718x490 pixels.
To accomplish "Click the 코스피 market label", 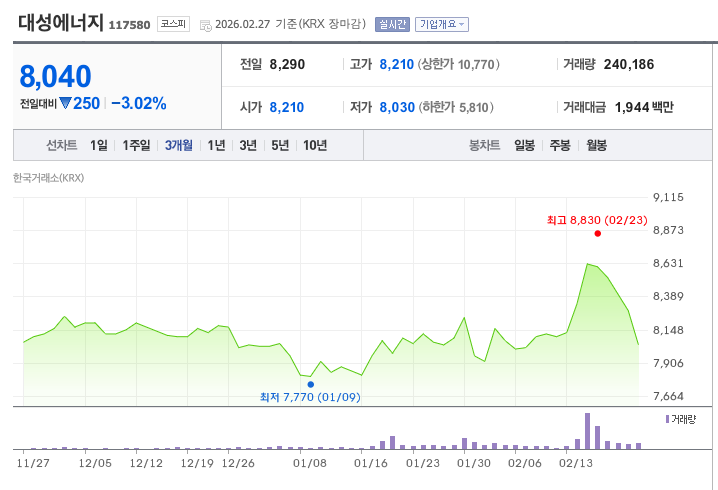I will click(x=173, y=24).
